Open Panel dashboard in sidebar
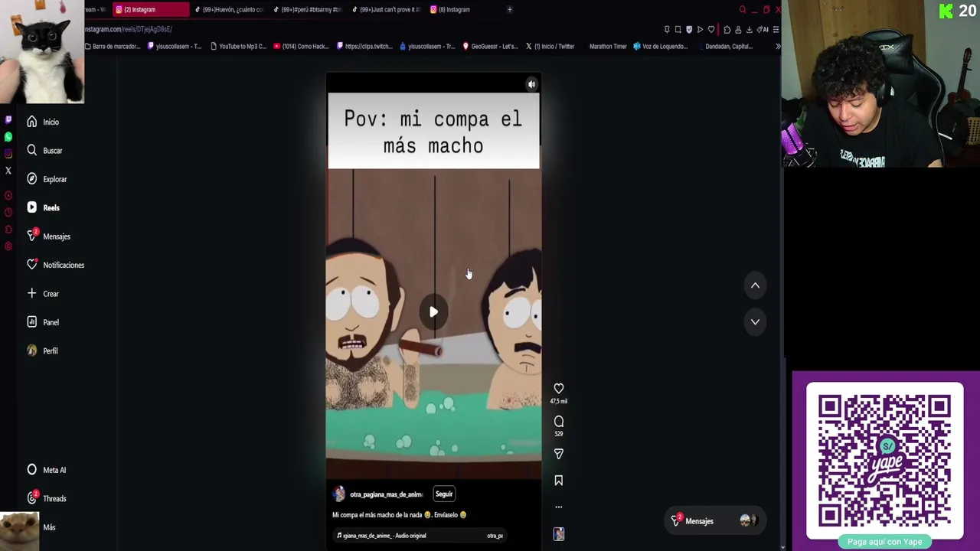Image resolution: width=980 pixels, height=551 pixels. pyautogui.click(x=43, y=322)
